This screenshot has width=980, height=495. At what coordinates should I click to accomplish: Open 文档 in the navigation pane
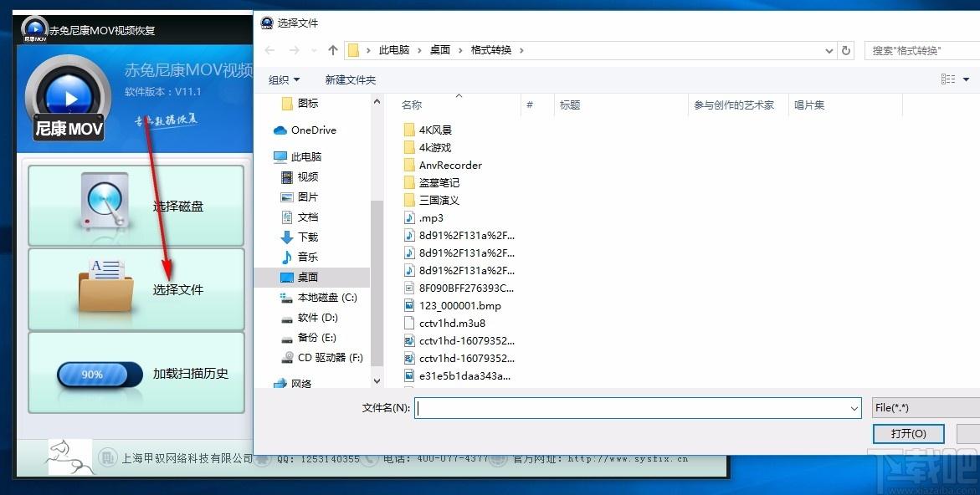tap(300, 217)
